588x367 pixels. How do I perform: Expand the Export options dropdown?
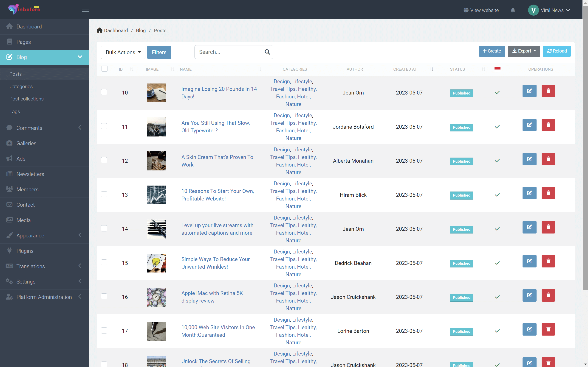(x=523, y=51)
